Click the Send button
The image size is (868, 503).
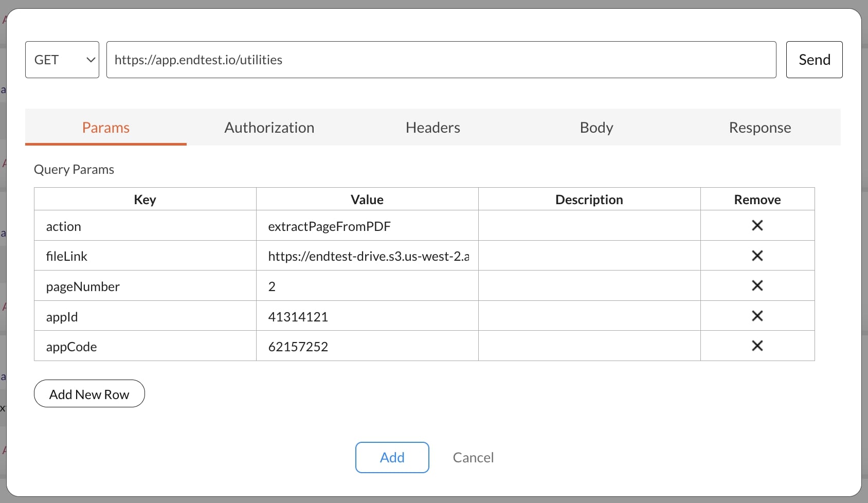tap(814, 60)
